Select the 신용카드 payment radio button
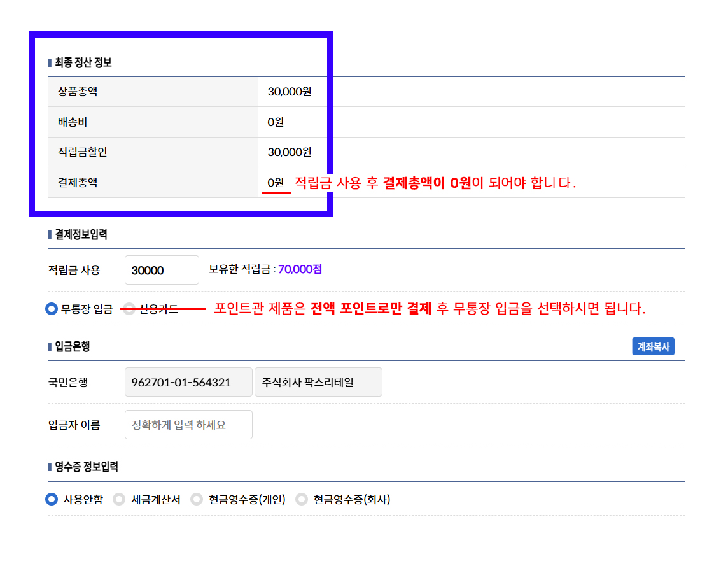 (x=129, y=309)
